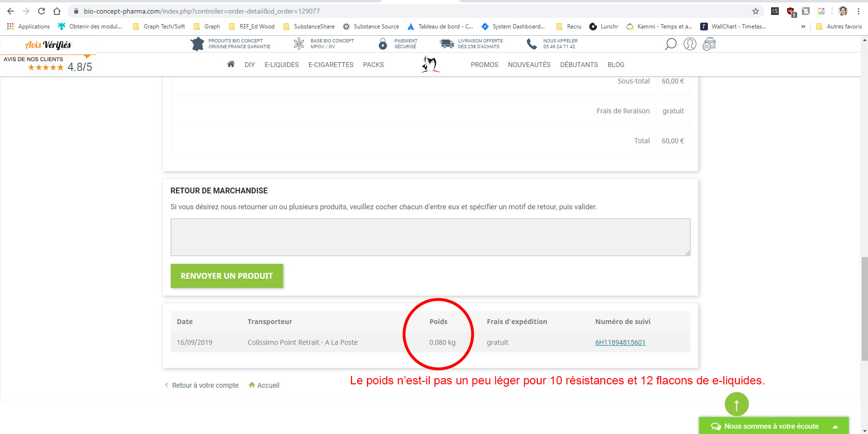This screenshot has height=434, width=868.
Task: Bookmark this page with the star icon
Action: [x=756, y=11]
